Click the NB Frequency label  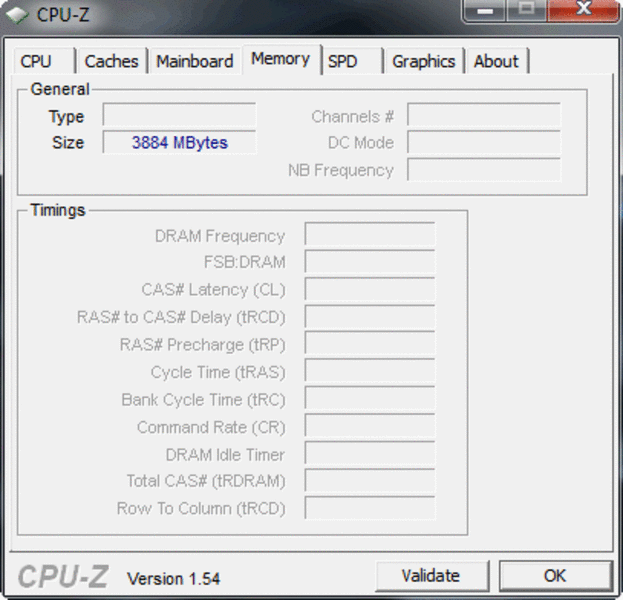[341, 170]
